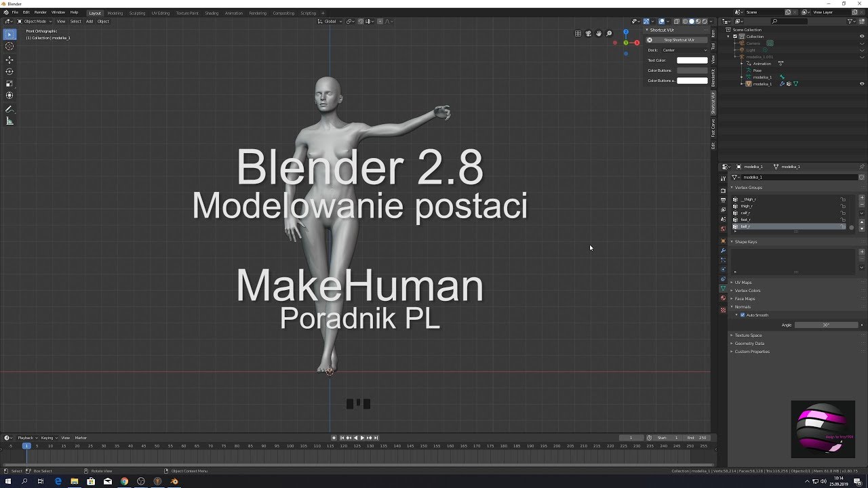
Task: Switch to Shading workspace tab
Action: click(212, 13)
